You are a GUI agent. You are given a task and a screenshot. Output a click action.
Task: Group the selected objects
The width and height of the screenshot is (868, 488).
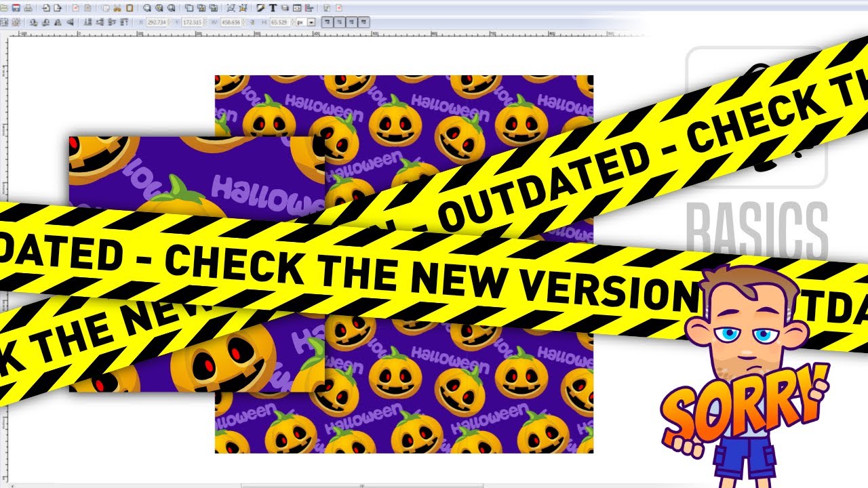pyautogui.click(x=231, y=8)
